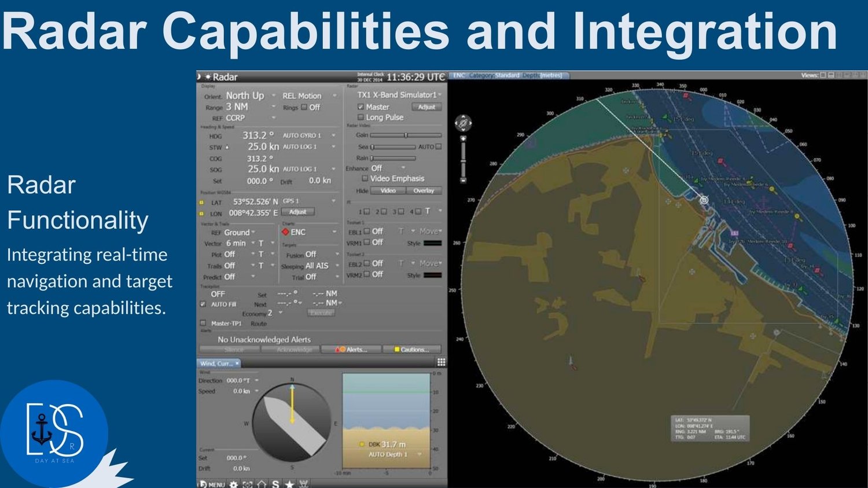Click the star favorites icon
The image size is (868, 488).
[x=289, y=484]
